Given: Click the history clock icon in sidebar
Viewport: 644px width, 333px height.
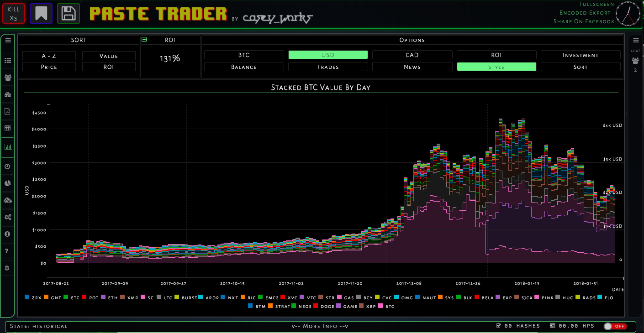Looking at the screenshot, I should point(7,166).
